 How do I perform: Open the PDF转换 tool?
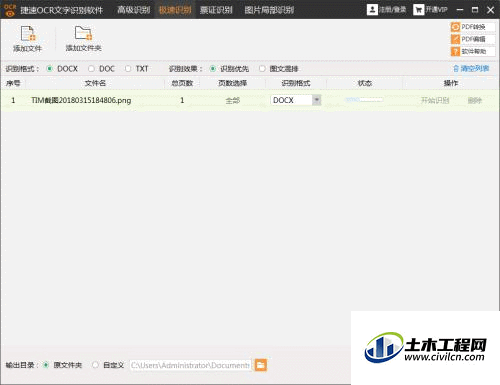point(473,27)
